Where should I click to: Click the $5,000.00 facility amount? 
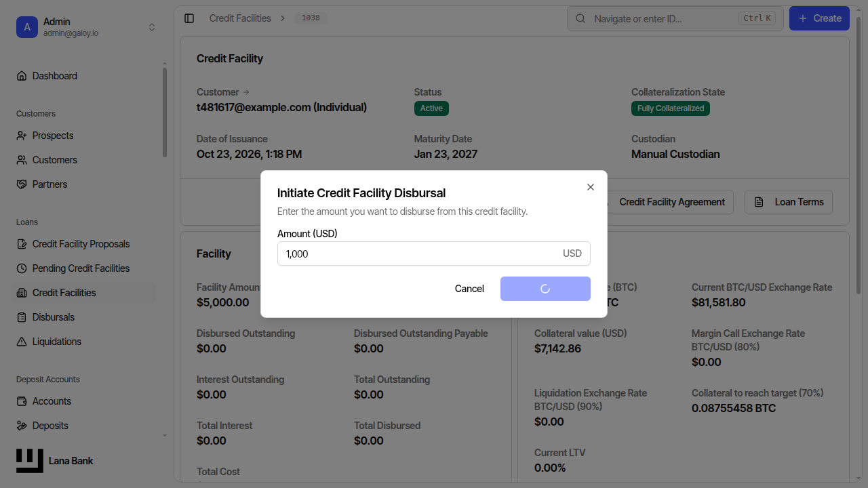pos(223,302)
